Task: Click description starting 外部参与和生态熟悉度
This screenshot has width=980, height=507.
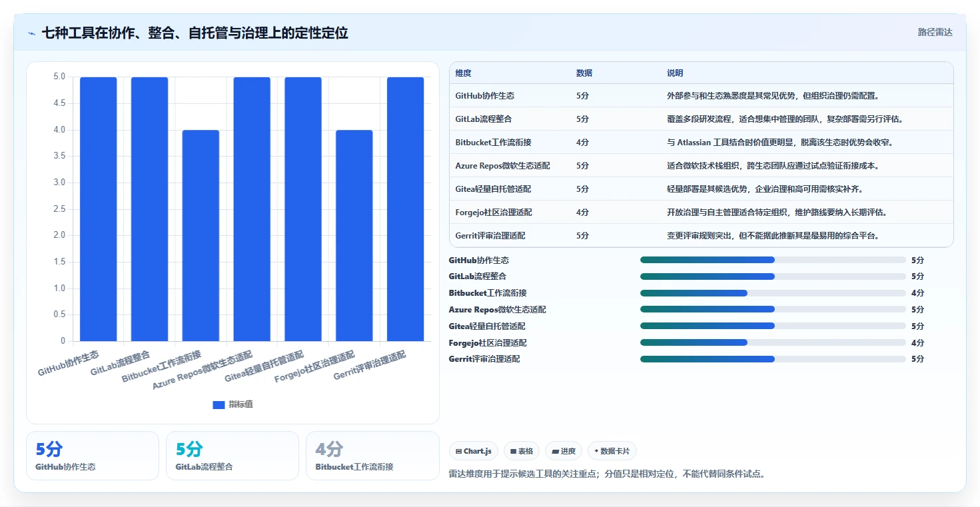Action: 773,96
